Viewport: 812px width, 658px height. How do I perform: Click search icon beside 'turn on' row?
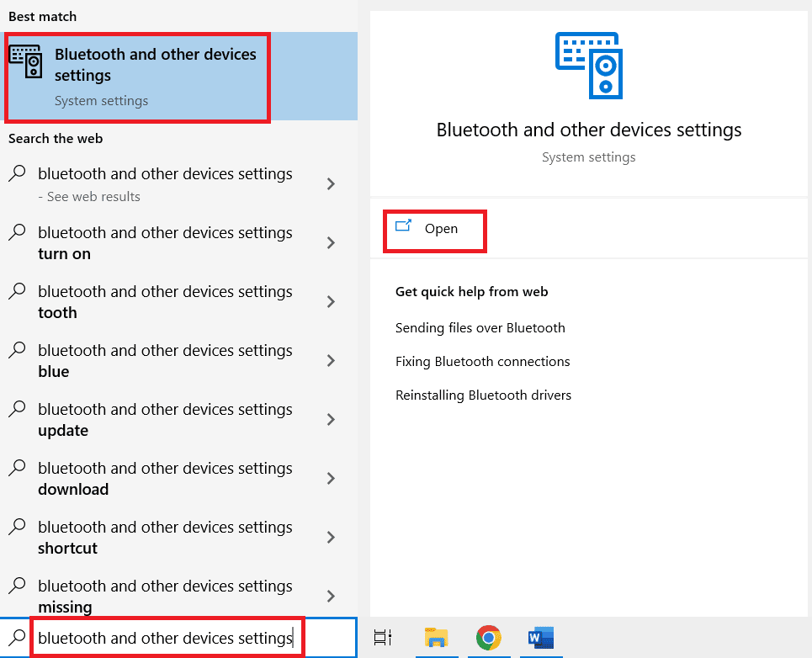click(17, 232)
